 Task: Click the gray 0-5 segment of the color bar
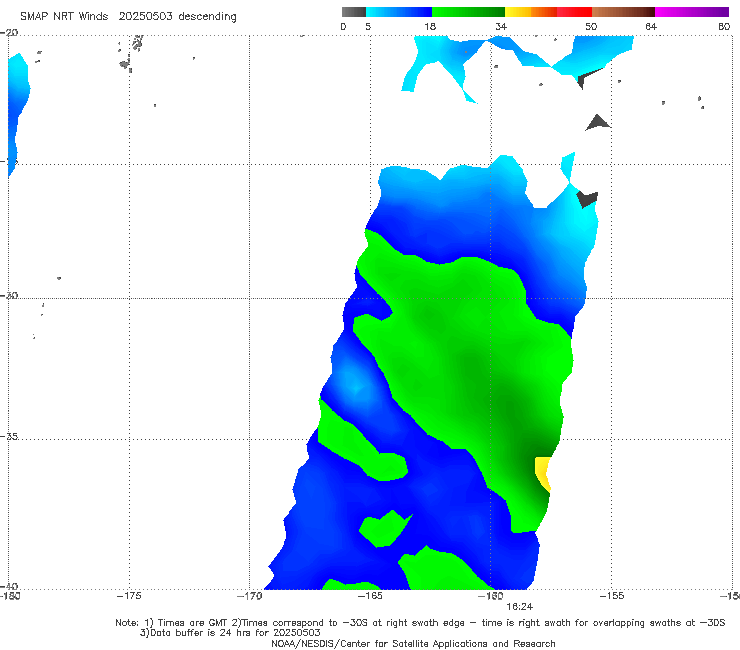click(x=353, y=12)
